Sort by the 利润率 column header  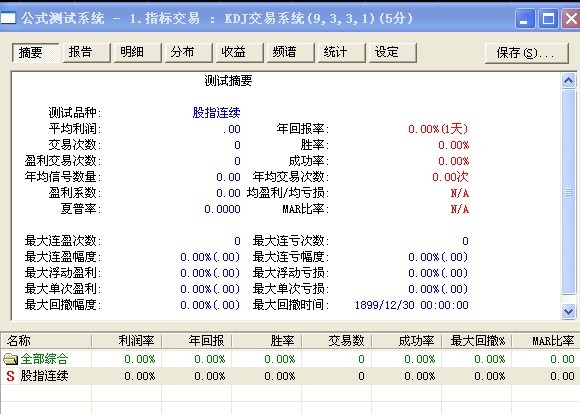point(127,340)
